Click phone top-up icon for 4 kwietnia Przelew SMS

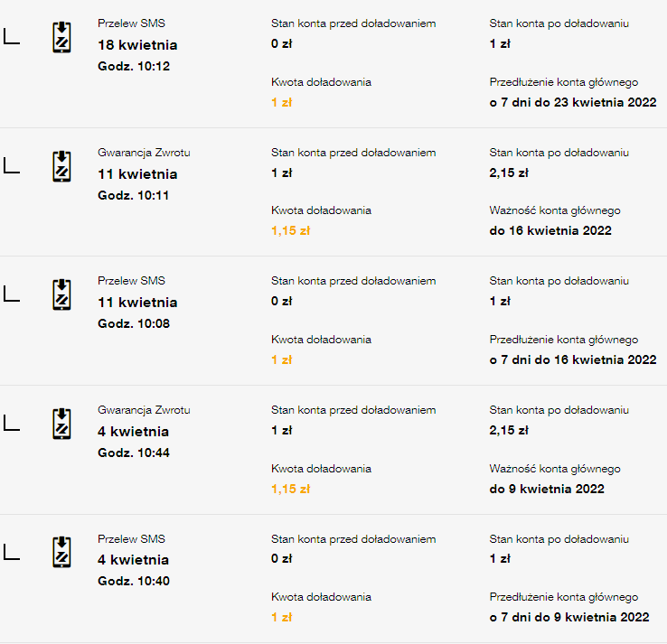61,553
